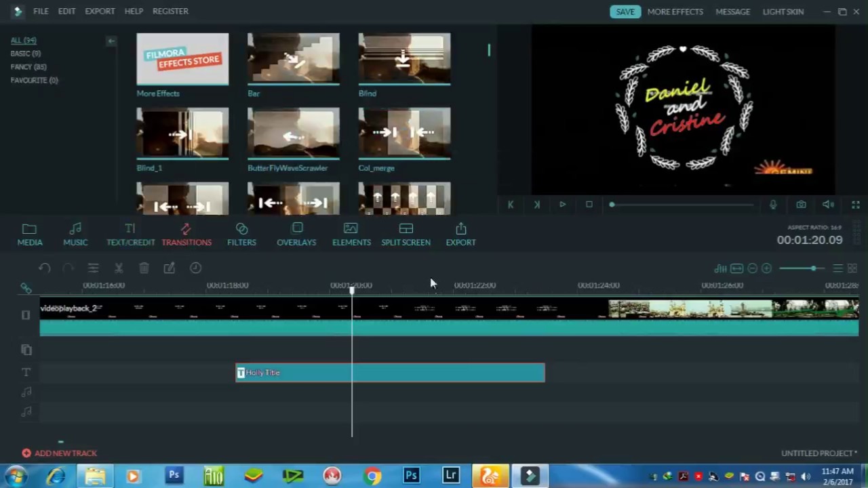Record a voiceover with microphone icon

pos(773,205)
